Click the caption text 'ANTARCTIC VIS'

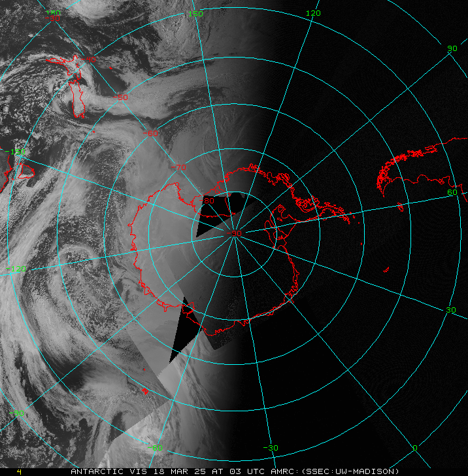click(109, 471)
